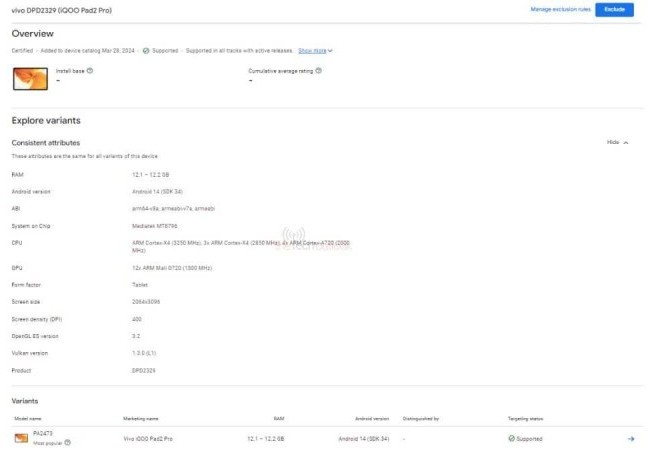Image resolution: width=667 pixels, height=450 pixels.
Task: Open the Most popular help icon
Action: tap(67, 443)
